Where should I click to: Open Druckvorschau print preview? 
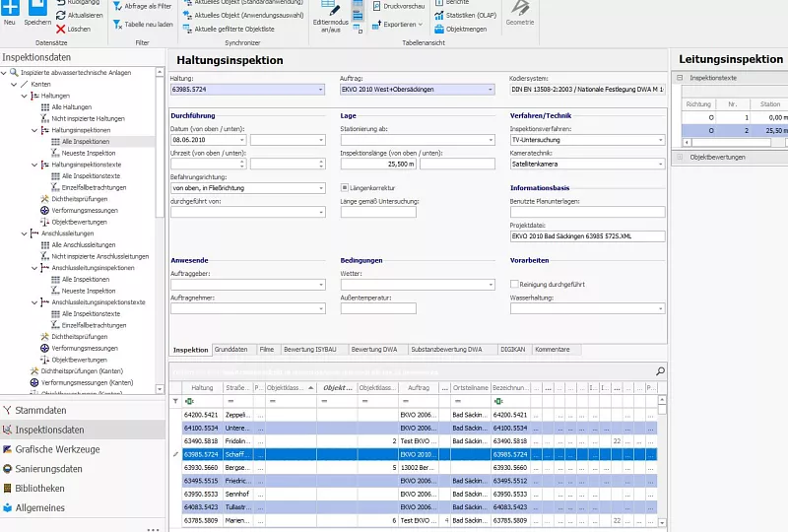(399, 6)
